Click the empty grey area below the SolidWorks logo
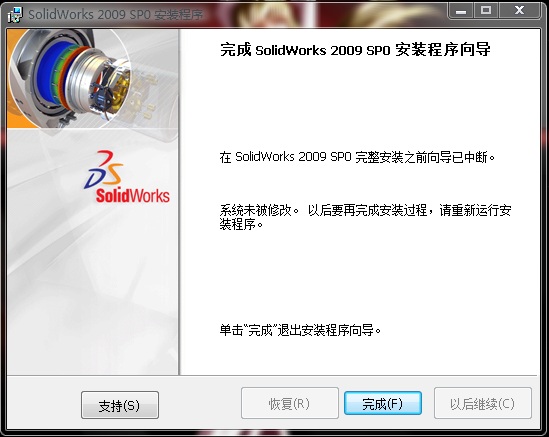This screenshot has width=549, height=437. (x=93, y=291)
